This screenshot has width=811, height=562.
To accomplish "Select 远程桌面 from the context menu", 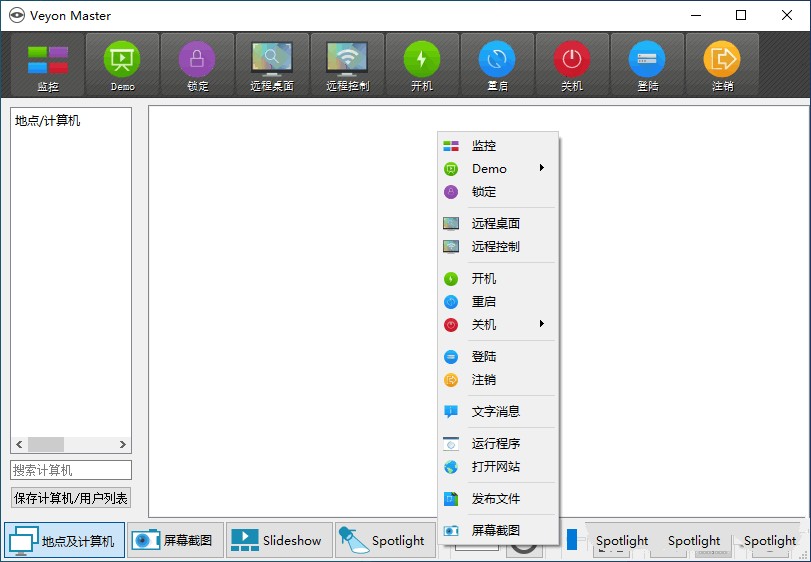I will pyautogui.click(x=498, y=223).
